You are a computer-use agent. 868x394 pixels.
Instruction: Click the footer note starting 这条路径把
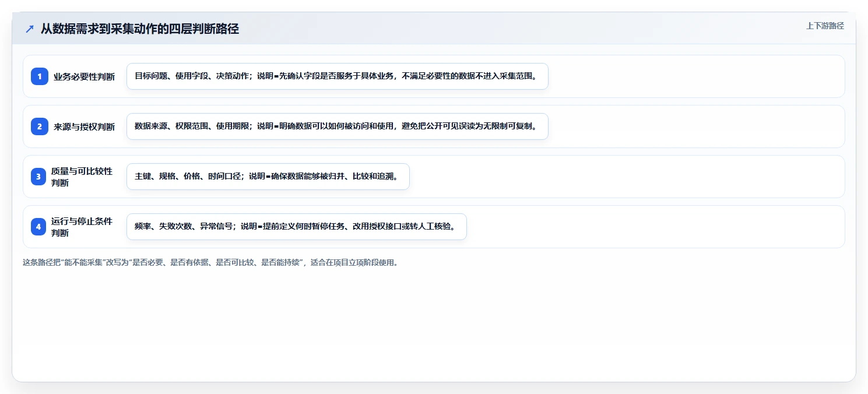(212, 262)
